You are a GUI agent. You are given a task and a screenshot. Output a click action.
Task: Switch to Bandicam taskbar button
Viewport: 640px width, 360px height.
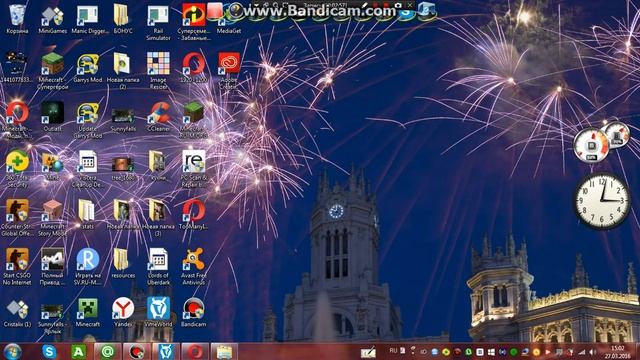(x=137, y=351)
